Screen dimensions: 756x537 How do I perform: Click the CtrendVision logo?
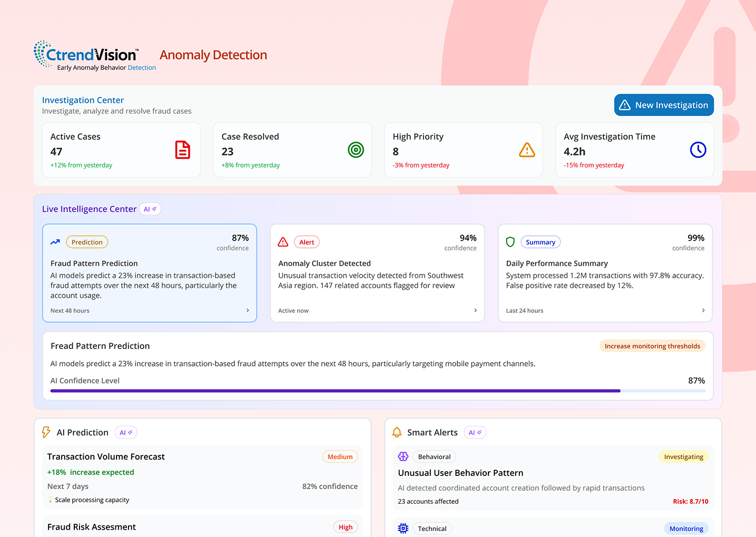(87, 55)
